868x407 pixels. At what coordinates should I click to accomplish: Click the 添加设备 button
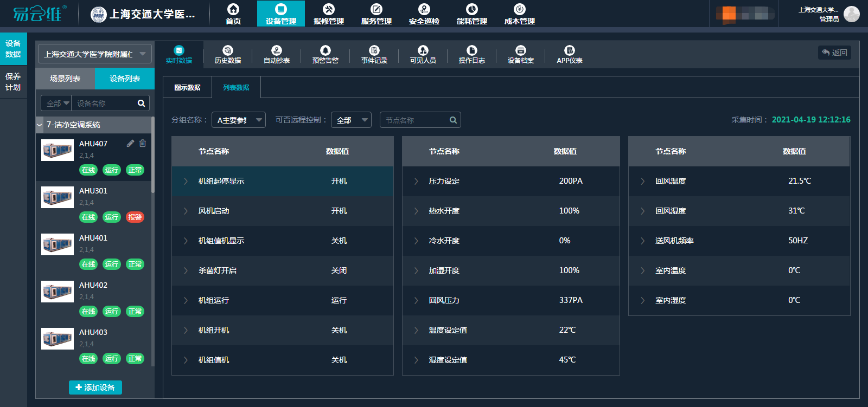95,387
